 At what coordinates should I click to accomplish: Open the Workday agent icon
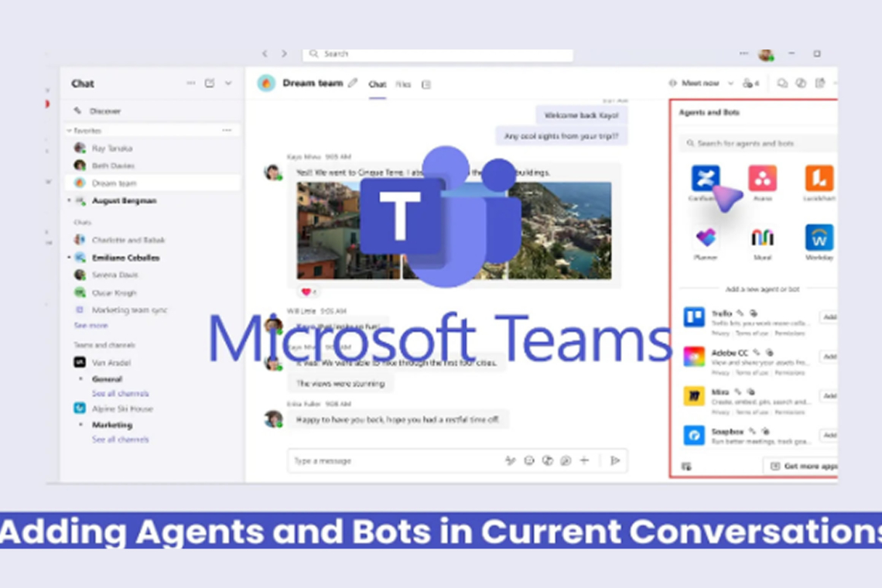pyautogui.click(x=819, y=238)
